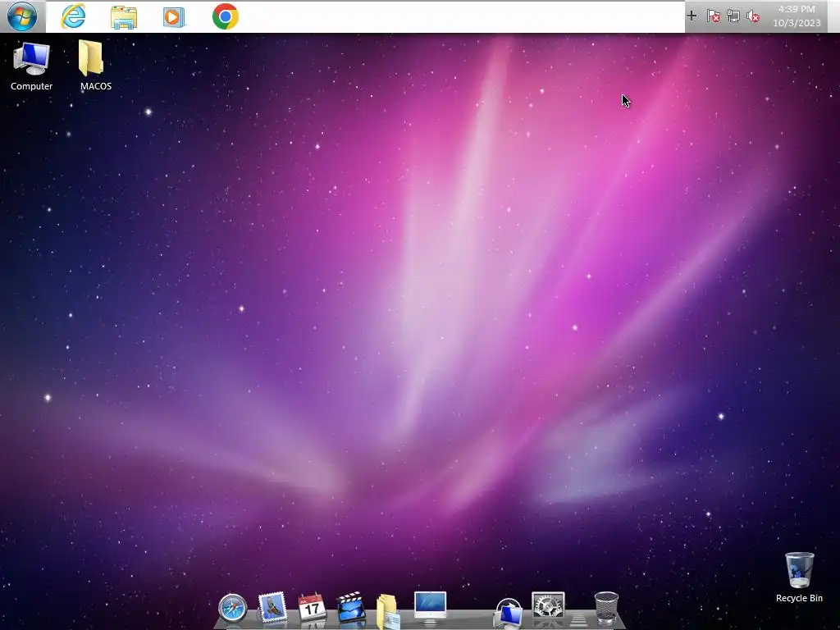Open the wire mesh trash can in the dock

pyautogui.click(x=606, y=608)
